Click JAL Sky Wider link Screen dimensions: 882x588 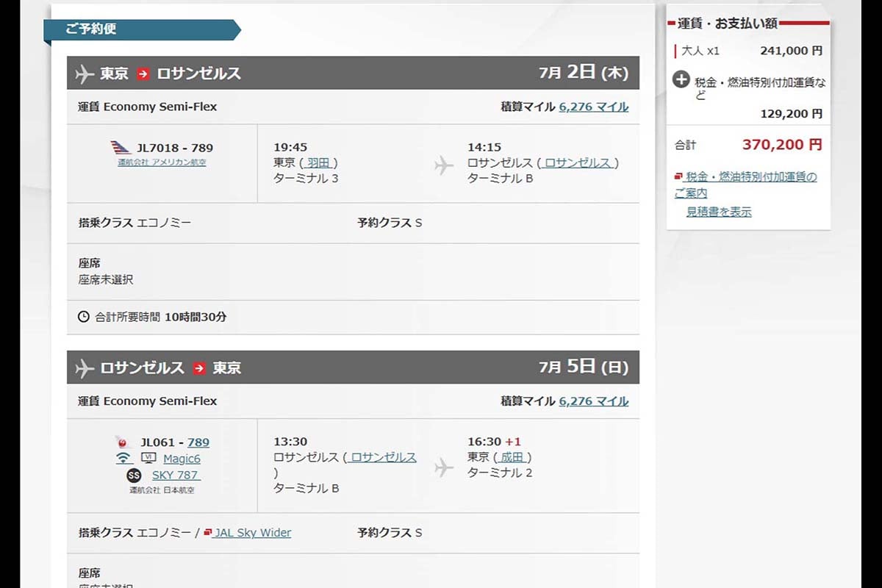(252, 533)
